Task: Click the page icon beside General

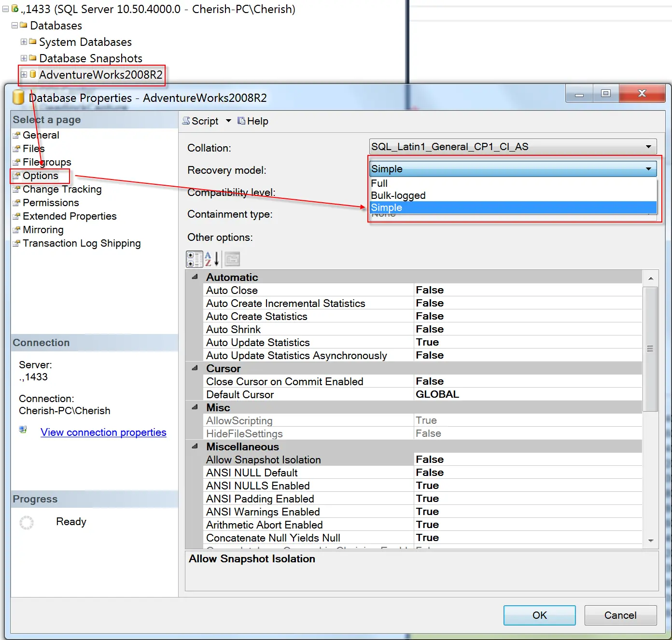Action: pos(16,135)
